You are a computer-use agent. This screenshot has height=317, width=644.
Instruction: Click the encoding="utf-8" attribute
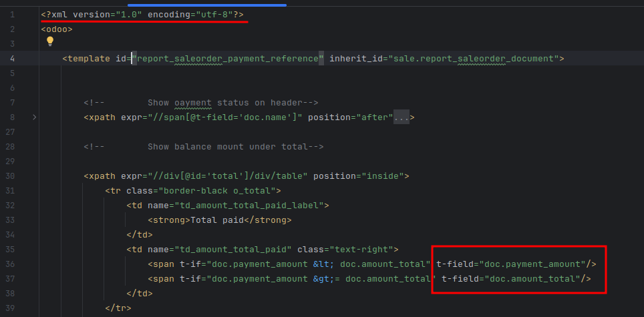tap(190, 15)
